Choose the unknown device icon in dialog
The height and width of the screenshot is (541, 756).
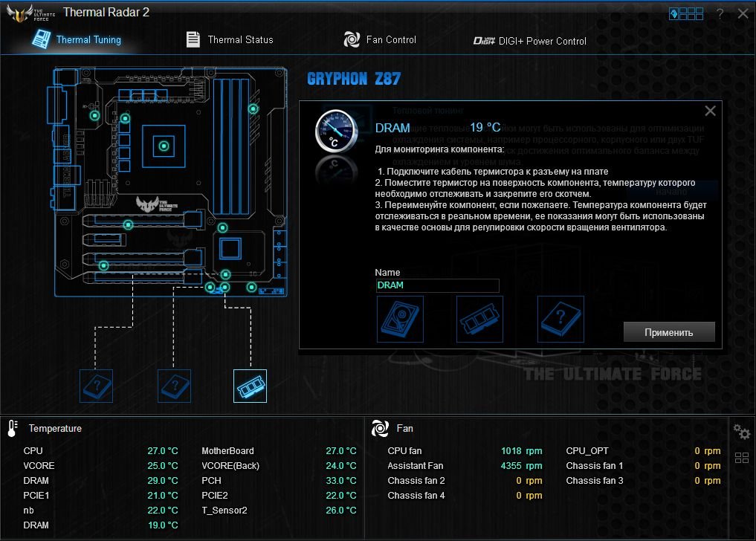click(x=560, y=319)
